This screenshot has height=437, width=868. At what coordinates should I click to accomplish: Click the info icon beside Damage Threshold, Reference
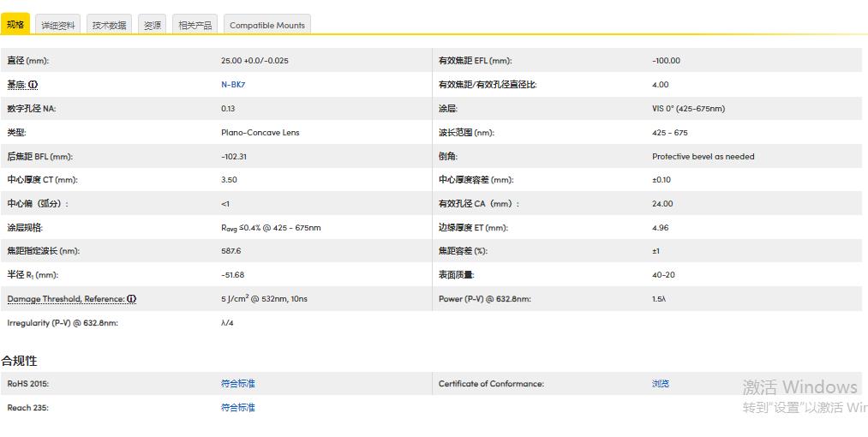pyautogui.click(x=132, y=299)
